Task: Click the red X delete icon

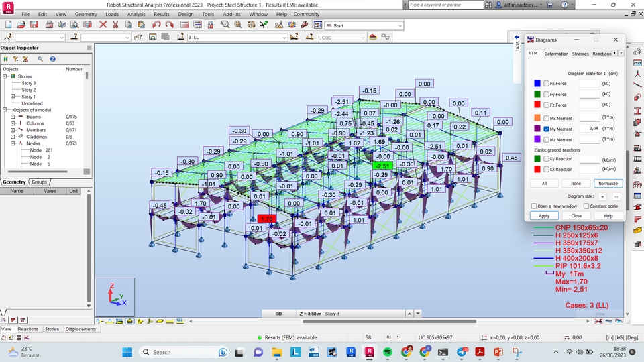Action: tap(103, 25)
